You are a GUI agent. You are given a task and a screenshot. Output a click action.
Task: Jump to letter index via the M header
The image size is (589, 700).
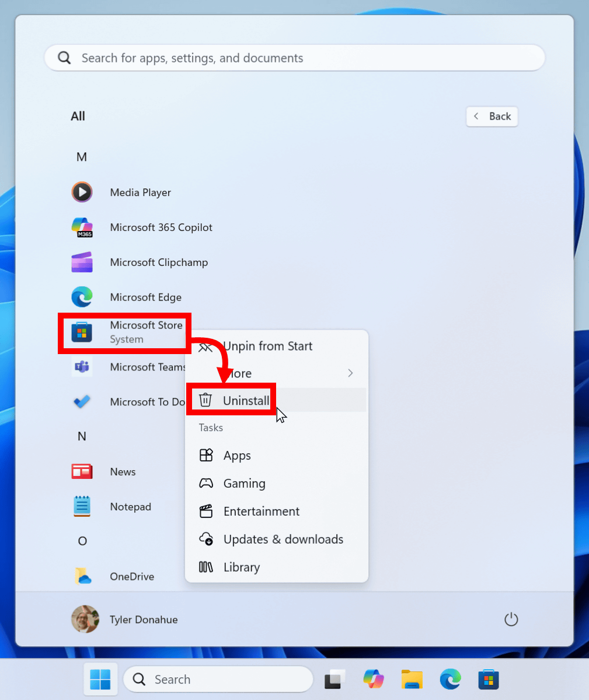pyautogui.click(x=82, y=157)
